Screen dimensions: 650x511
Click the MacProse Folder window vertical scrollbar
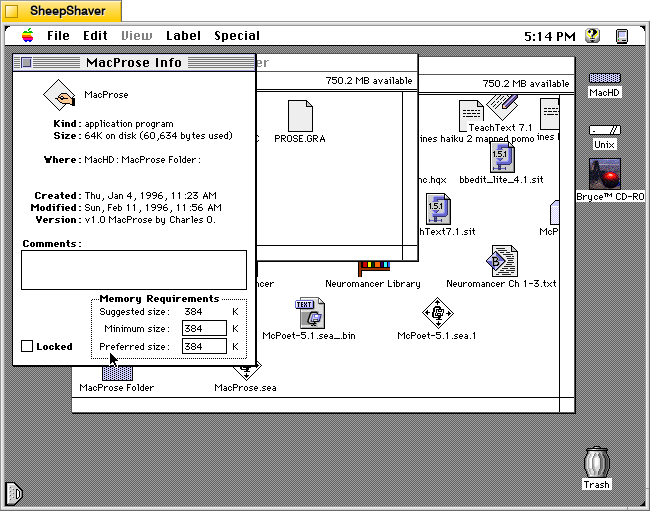point(410,168)
